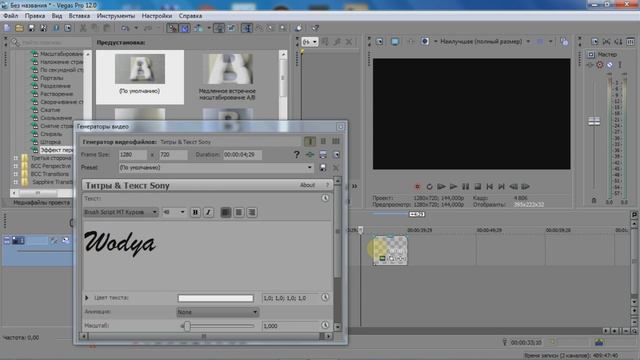Toggle the first highlighted snapping toolbar button

(x=173, y=28)
